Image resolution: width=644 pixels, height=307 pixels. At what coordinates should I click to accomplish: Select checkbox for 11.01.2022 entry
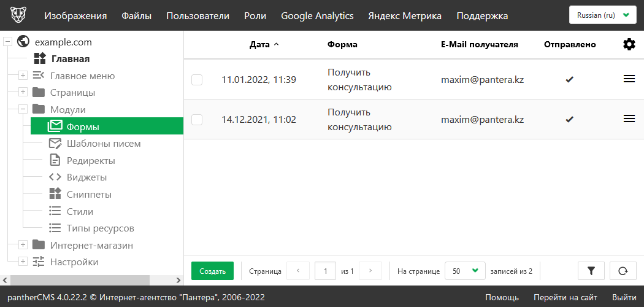tap(197, 80)
